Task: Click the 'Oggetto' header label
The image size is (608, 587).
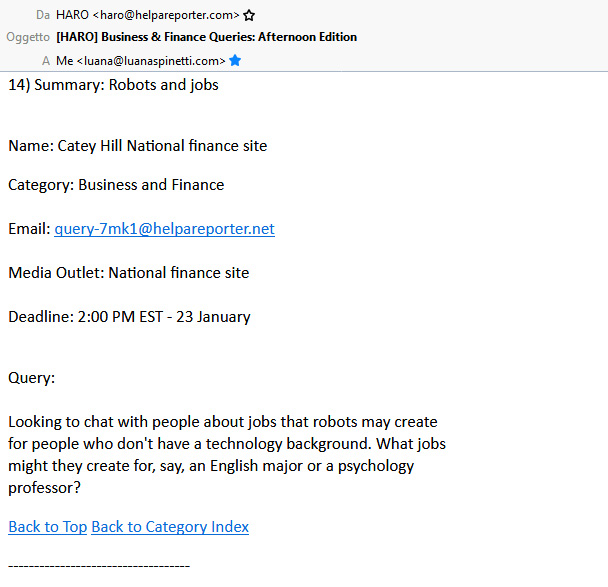Action: pos(28,37)
